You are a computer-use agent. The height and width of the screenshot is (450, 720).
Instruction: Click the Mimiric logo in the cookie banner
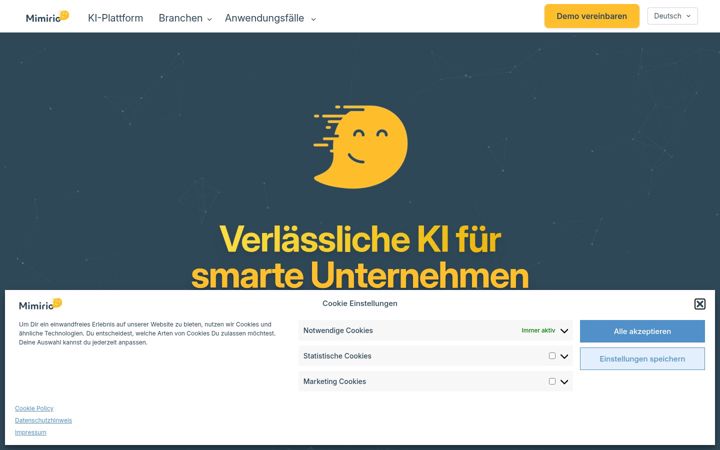(x=40, y=304)
